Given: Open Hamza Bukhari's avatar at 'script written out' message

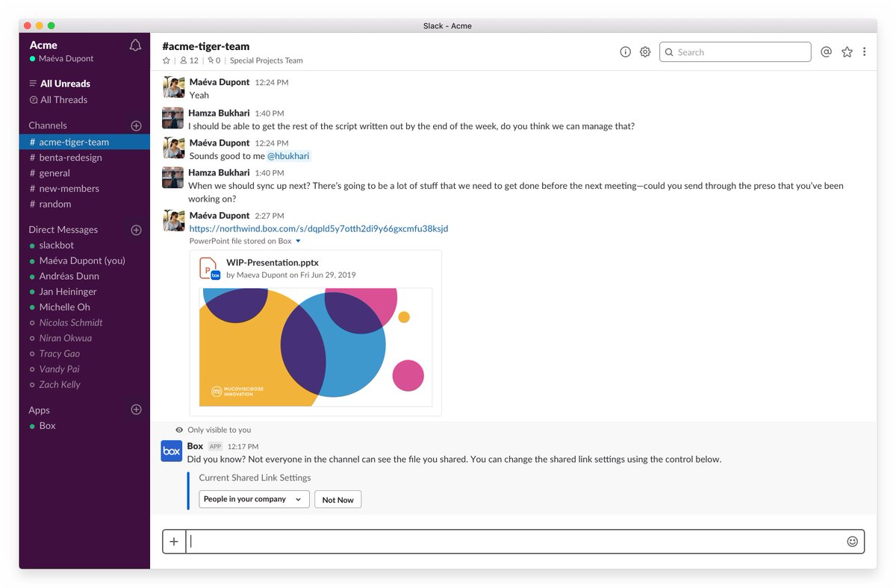Looking at the screenshot, I should [x=172, y=119].
